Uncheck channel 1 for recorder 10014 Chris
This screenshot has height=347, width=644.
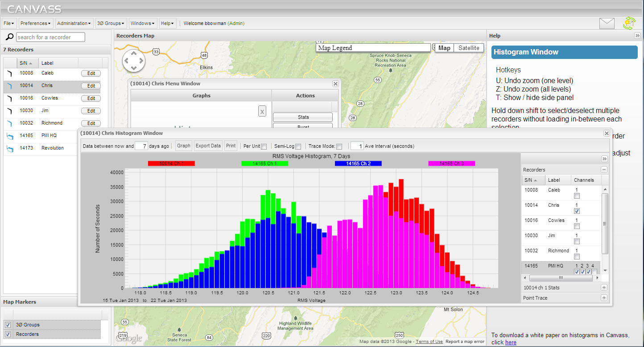click(577, 211)
